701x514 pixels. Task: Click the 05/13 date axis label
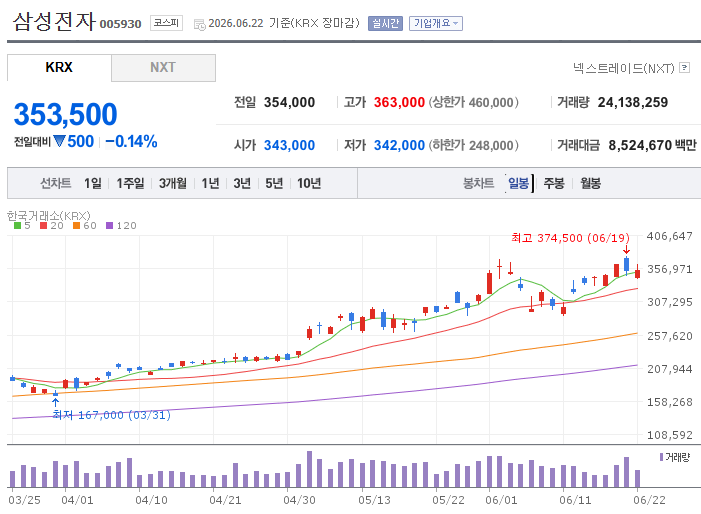pyautogui.click(x=374, y=500)
